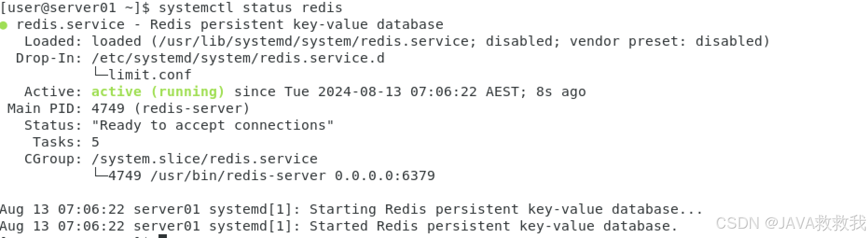Click the [user@server01 ~]$ prompt text
Viewport: 868px width, 238px height.
[x=75, y=7]
